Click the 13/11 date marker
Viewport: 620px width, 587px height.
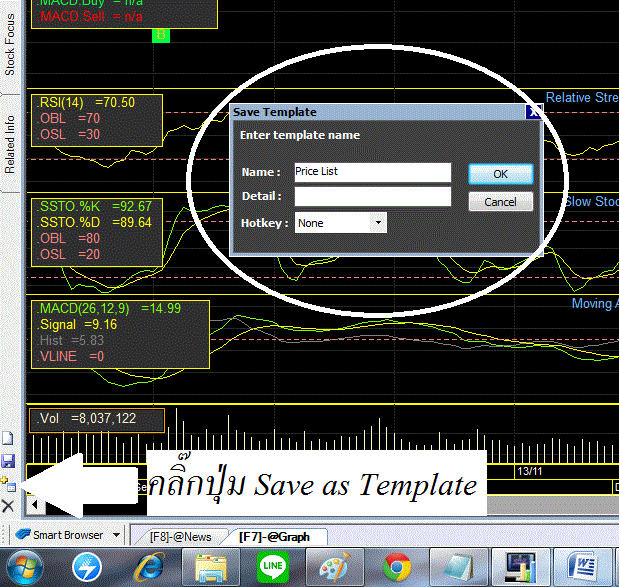pyautogui.click(x=529, y=471)
